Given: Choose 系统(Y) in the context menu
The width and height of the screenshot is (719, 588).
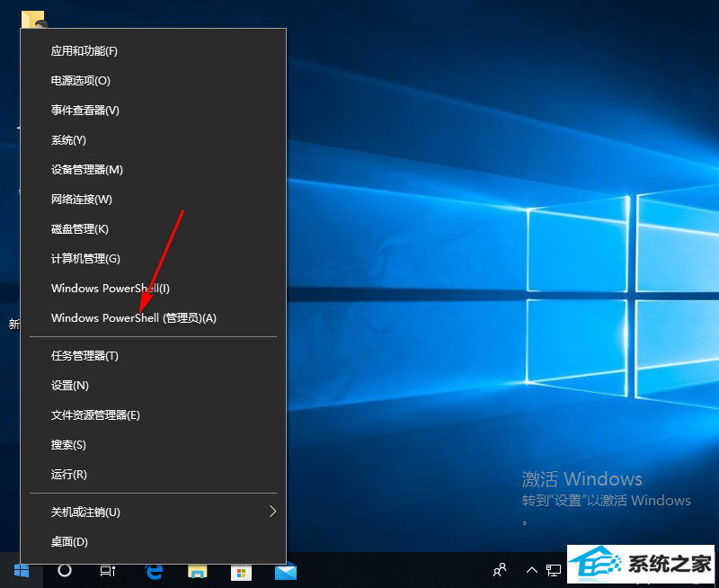Looking at the screenshot, I should point(153,140).
